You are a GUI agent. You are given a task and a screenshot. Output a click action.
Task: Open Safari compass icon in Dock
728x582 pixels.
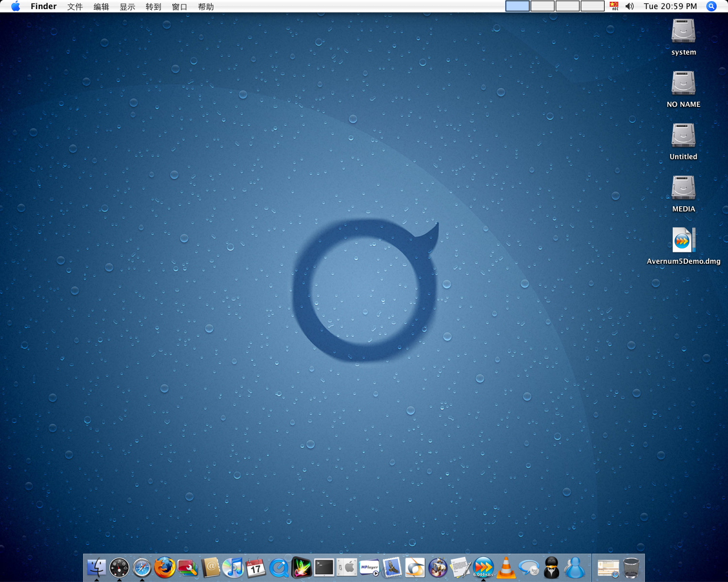coord(142,567)
